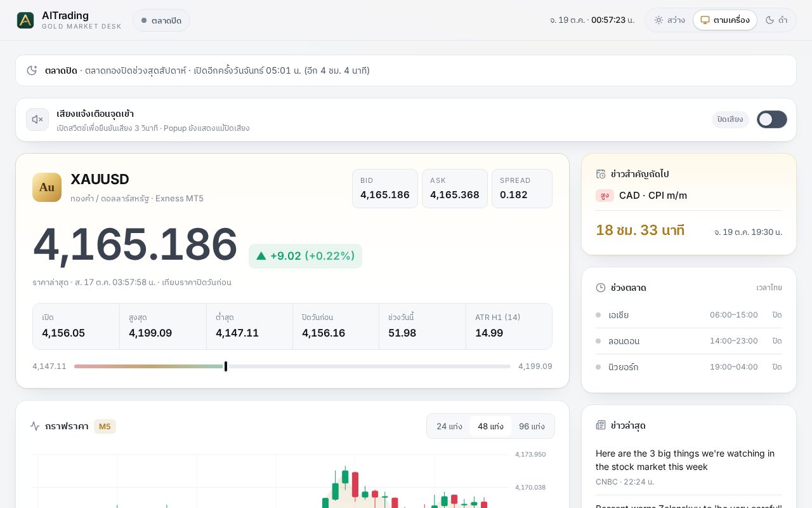Image resolution: width=812 pixels, height=508 pixels.
Task: Click the ATR H1 (14) 14.99 cell
Action: (509, 326)
